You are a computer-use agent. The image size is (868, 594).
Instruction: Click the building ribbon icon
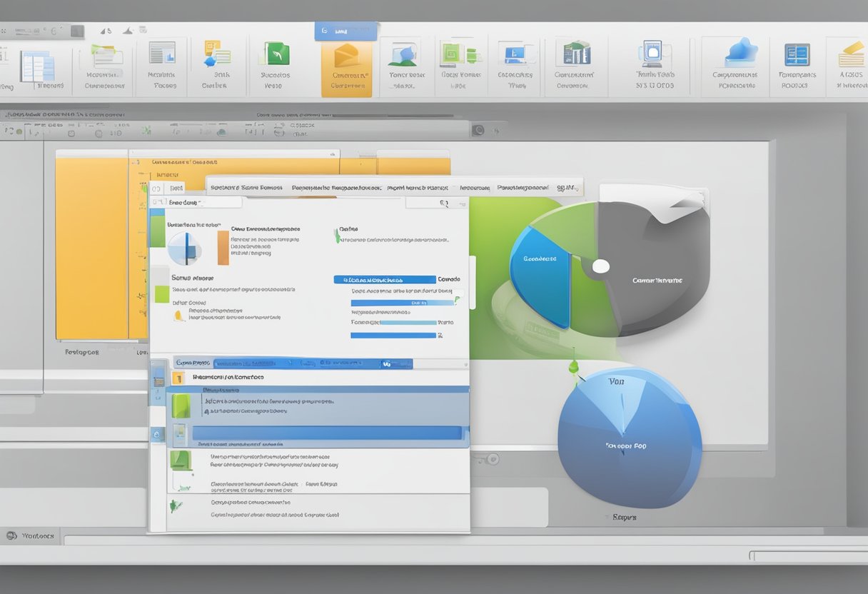577,54
